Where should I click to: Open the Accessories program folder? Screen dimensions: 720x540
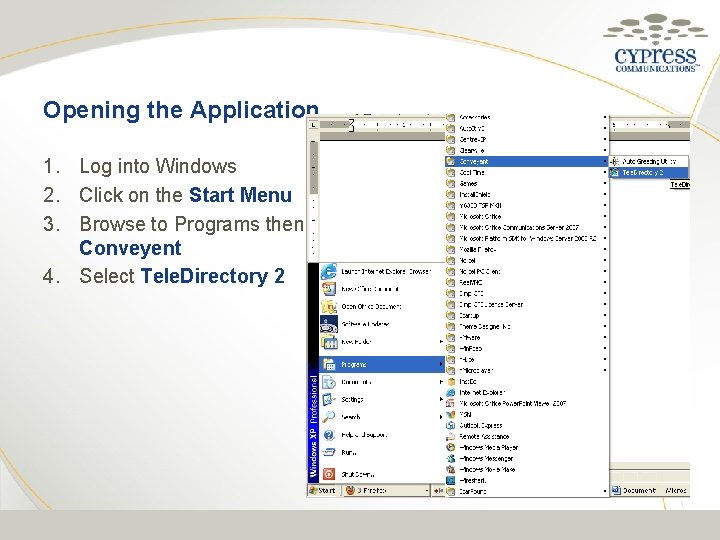pos(527,118)
